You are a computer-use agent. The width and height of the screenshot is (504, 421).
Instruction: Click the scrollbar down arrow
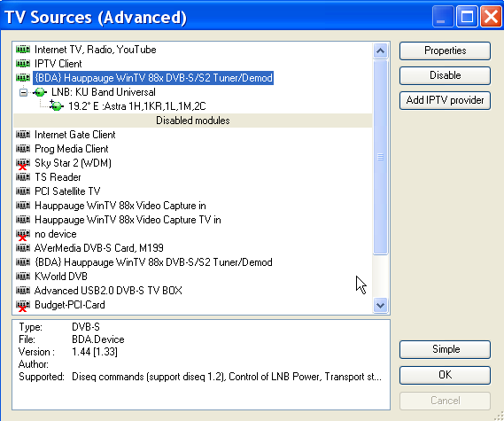click(380, 305)
